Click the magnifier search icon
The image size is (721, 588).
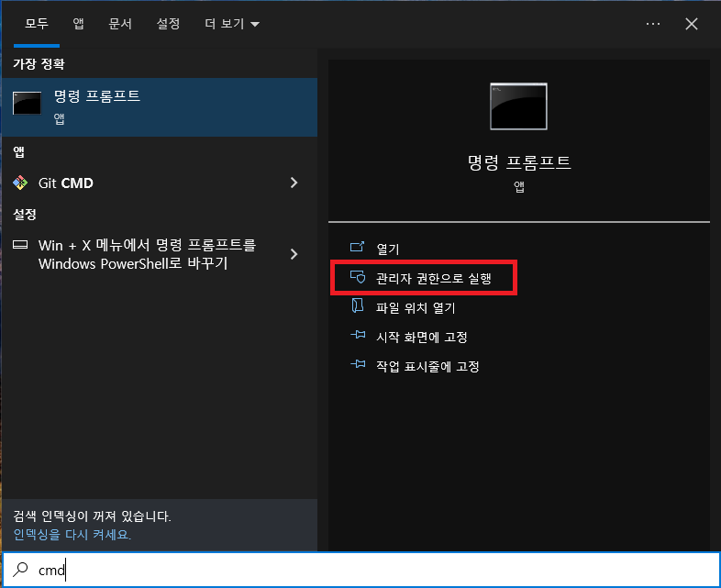pyautogui.click(x=20, y=570)
